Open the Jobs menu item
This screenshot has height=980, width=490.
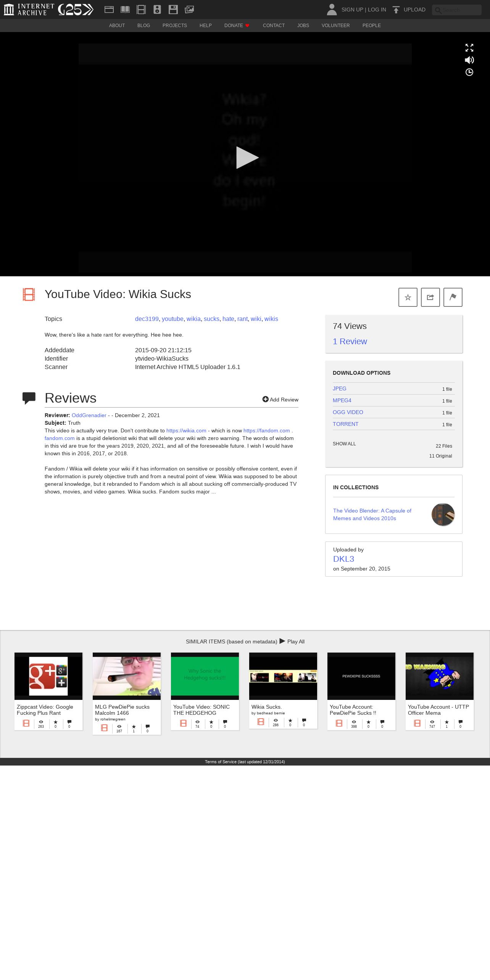click(x=303, y=26)
